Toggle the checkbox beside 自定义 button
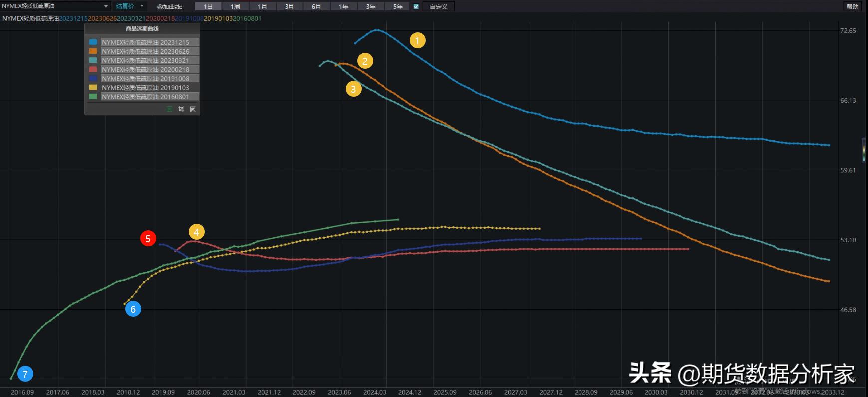 [x=416, y=6]
